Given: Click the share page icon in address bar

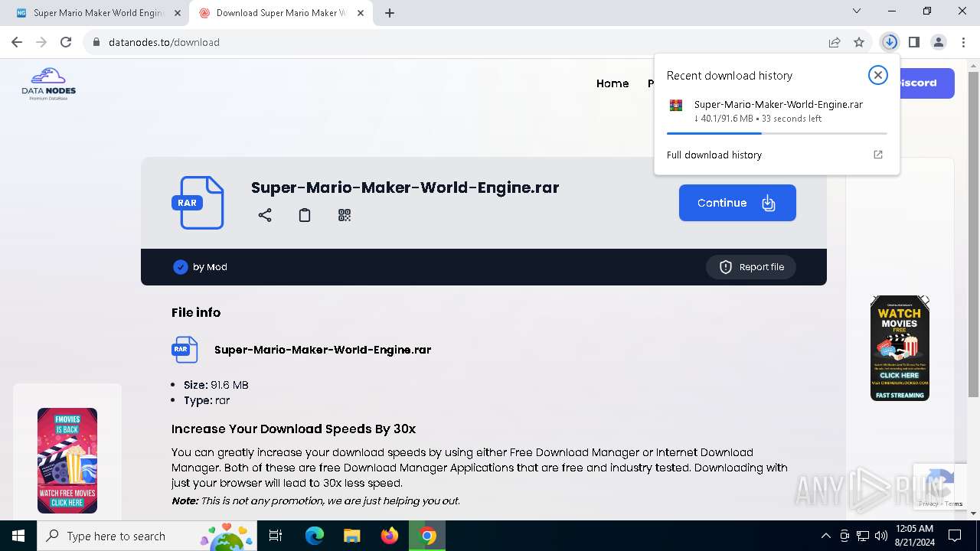Looking at the screenshot, I should point(835,42).
